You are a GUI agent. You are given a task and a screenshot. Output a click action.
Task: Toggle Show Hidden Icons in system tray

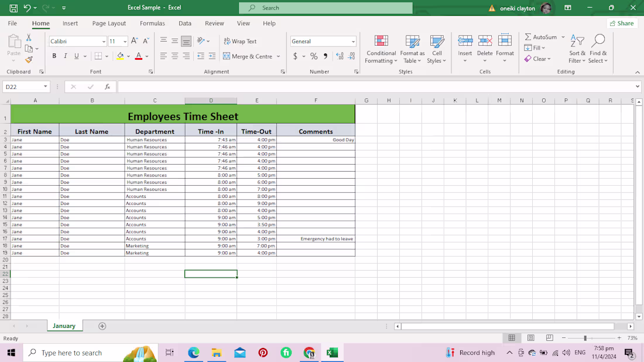(509, 353)
